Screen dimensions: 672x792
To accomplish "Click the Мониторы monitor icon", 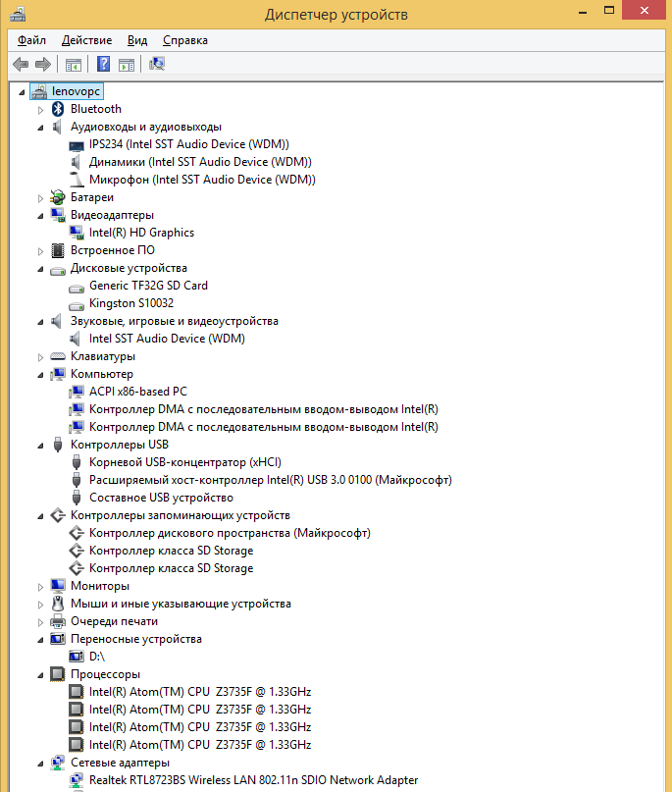I will coord(58,586).
